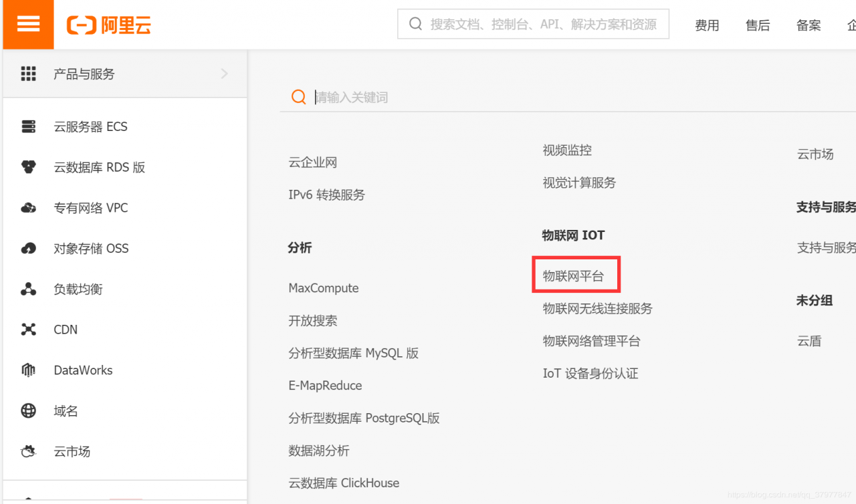Open 支持与服务 link under its heading
This screenshot has height=504, width=856.
(x=826, y=248)
